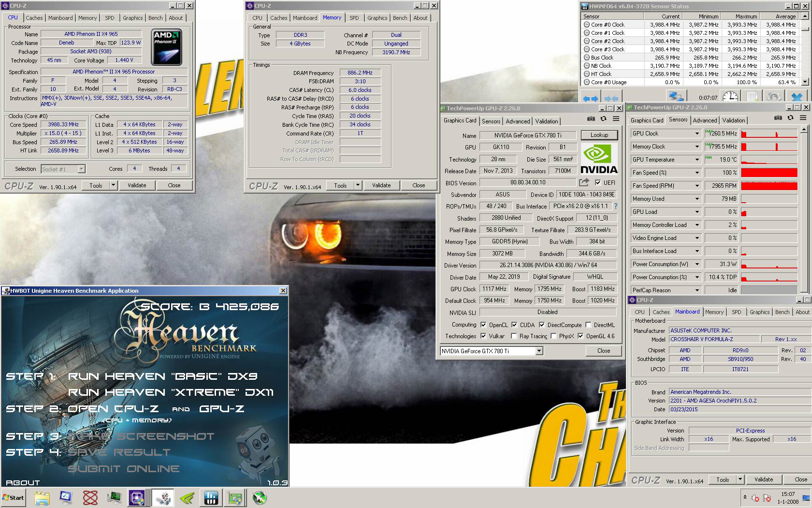The width and height of the screenshot is (812, 508).
Task: Click camera icon in GPU-Z Sensors window
Action: click(x=778, y=118)
